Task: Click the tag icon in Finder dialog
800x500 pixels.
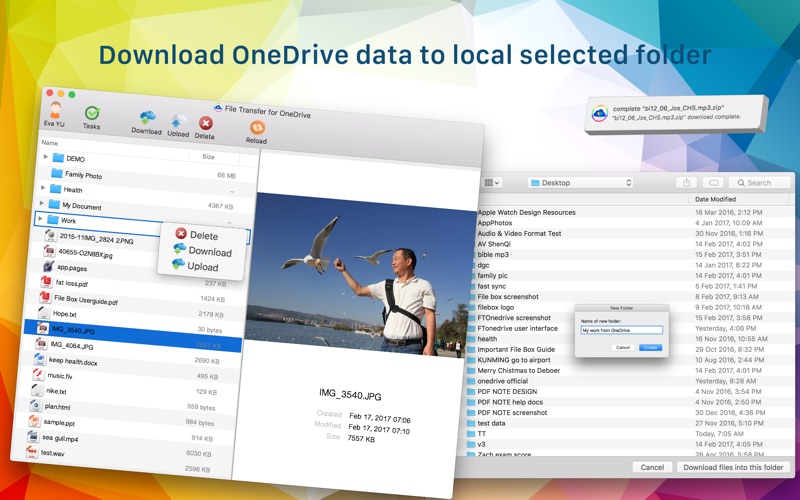Action: tap(713, 183)
